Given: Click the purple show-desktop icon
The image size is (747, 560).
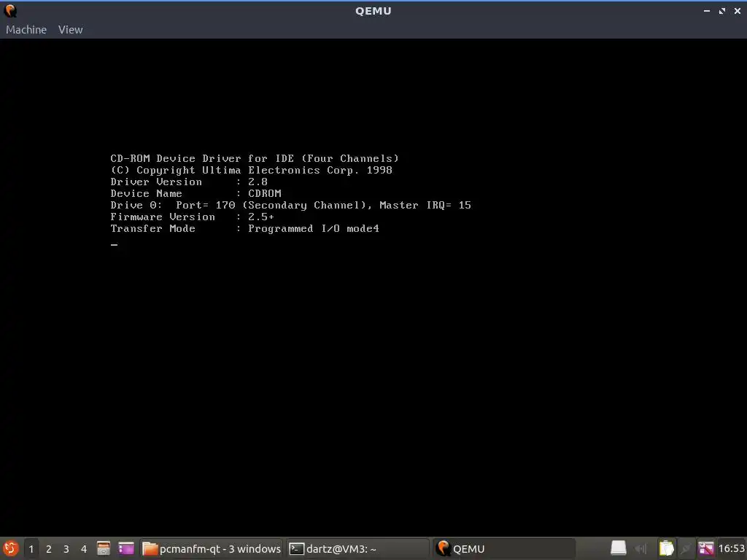Looking at the screenshot, I should tap(126, 548).
